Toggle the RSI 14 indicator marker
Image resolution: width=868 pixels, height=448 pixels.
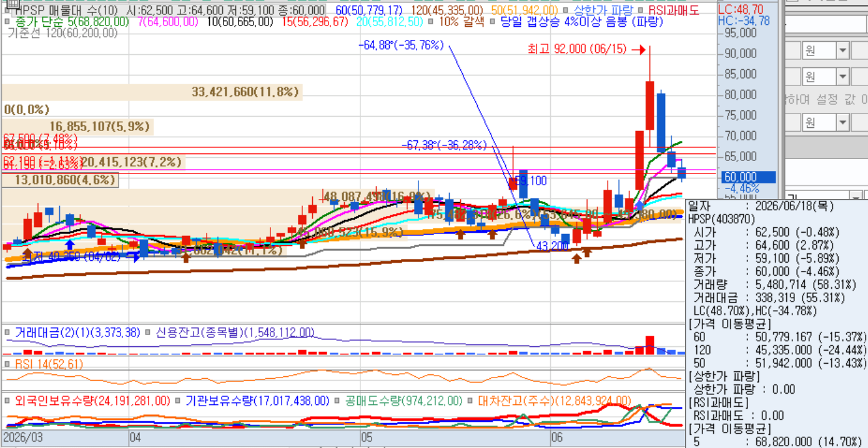pyautogui.click(x=7, y=364)
